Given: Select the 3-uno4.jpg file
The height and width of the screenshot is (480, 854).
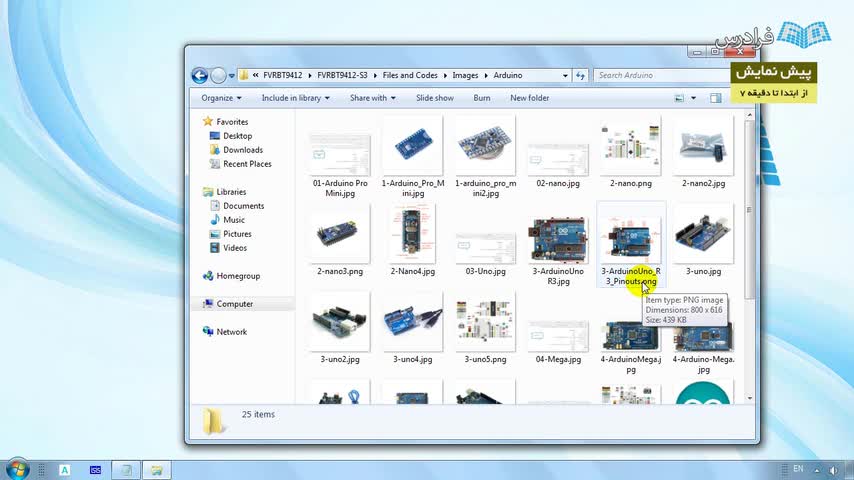Looking at the screenshot, I should (x=413, y=330).
